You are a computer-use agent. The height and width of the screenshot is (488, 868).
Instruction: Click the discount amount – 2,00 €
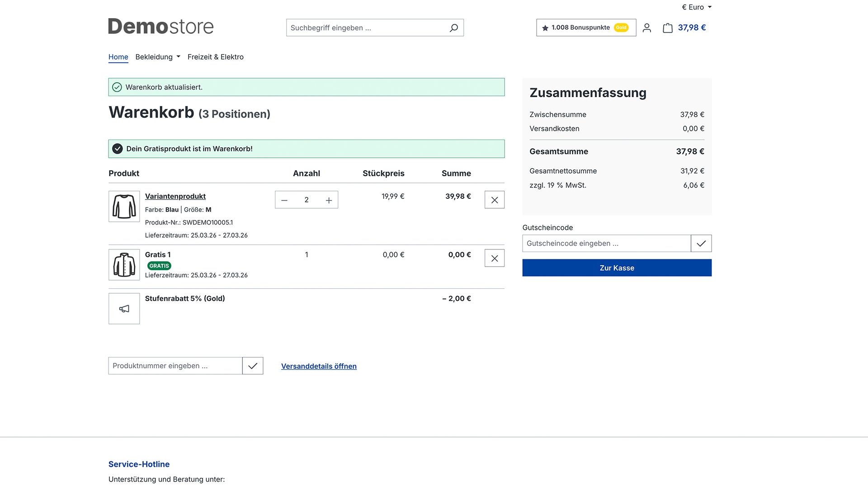click(457, 298)
